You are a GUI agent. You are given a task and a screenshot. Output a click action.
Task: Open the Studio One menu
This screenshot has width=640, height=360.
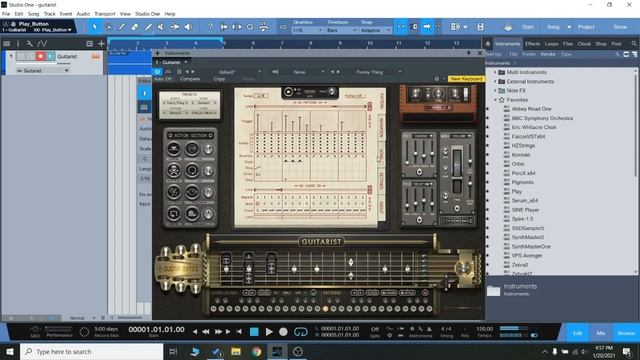pos(147,14)
